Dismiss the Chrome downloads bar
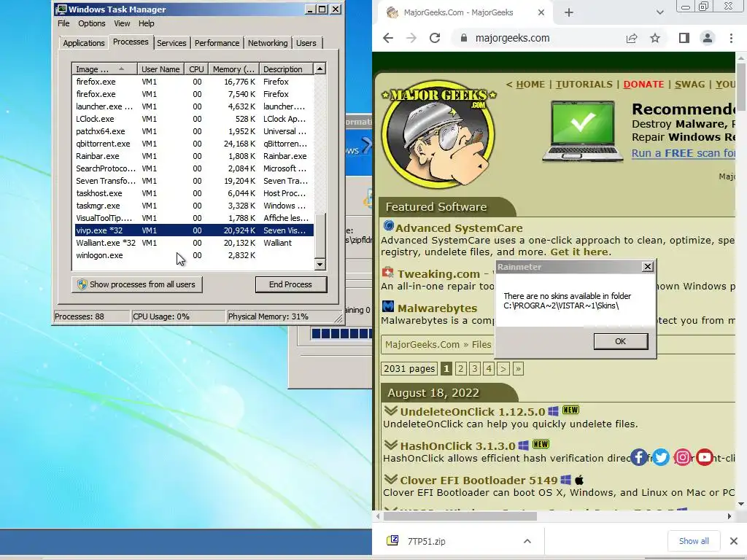The width and height of the screenshot is (747, 560). [734, 541]
